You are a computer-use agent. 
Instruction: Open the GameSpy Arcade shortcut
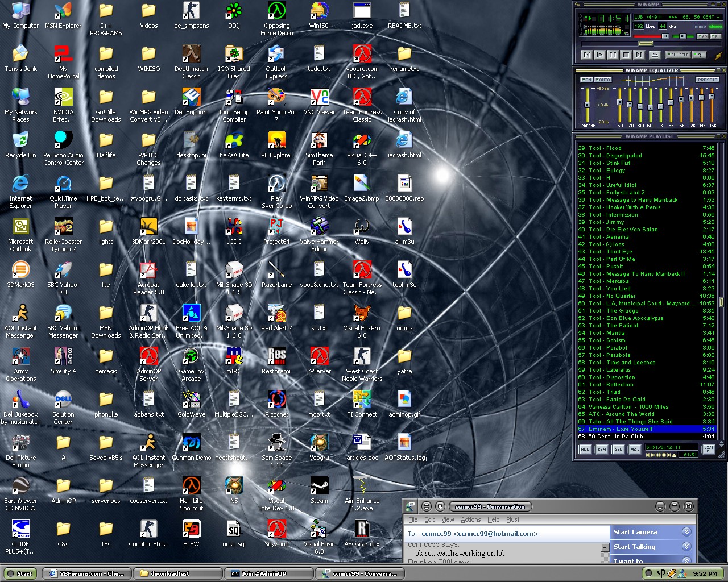(191, 364)
